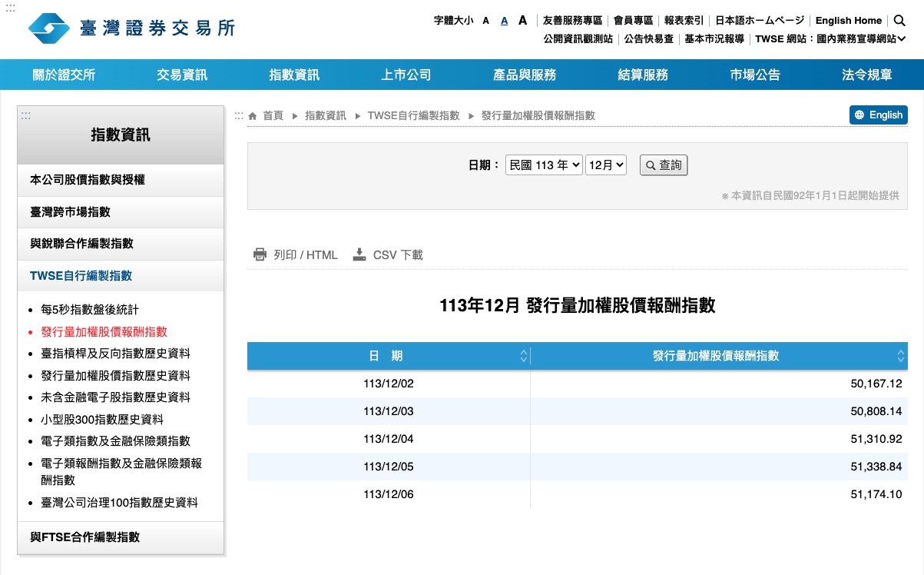Select 市場公告 in the main navigation
Viewport: 924px width, 575px height.
754,74
